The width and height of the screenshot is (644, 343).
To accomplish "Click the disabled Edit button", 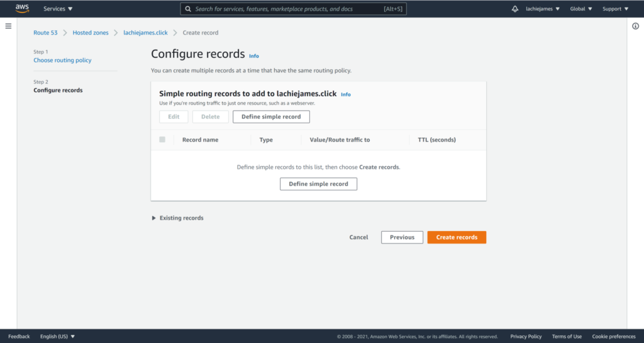I will pos(174,116).
